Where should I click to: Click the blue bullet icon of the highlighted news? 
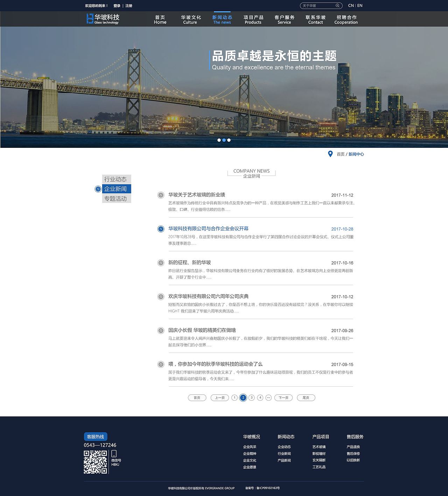click(x=161, y=228)
